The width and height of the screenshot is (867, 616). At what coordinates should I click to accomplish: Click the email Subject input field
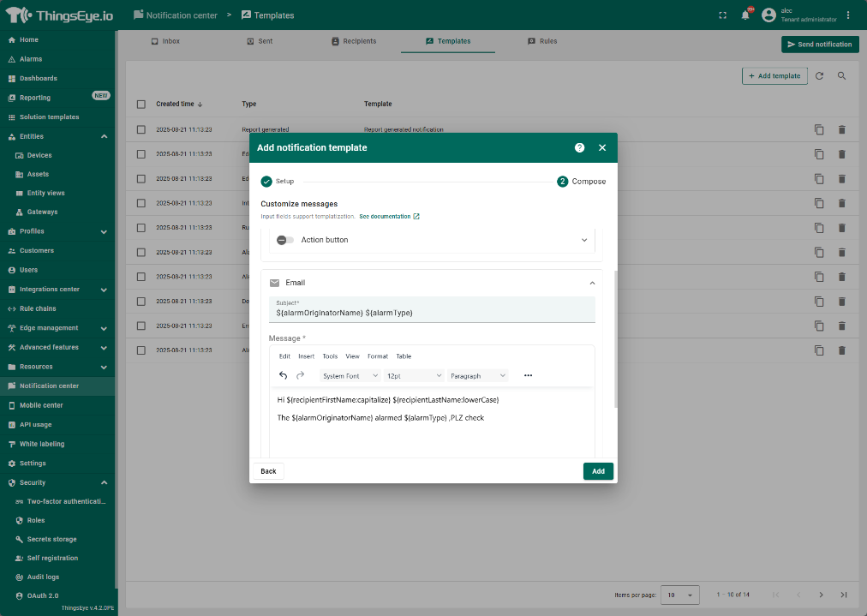point(431,313)
